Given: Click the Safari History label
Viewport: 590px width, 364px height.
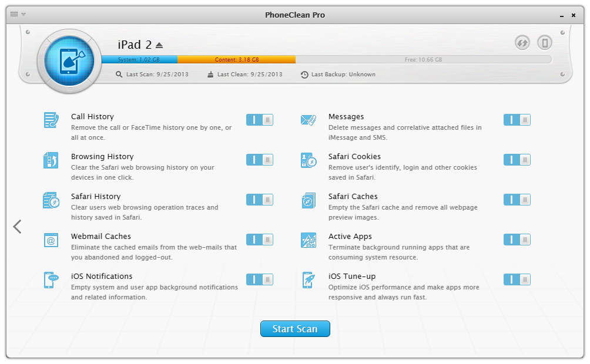Looking at the screenshot, I should [x=96, y=197].
